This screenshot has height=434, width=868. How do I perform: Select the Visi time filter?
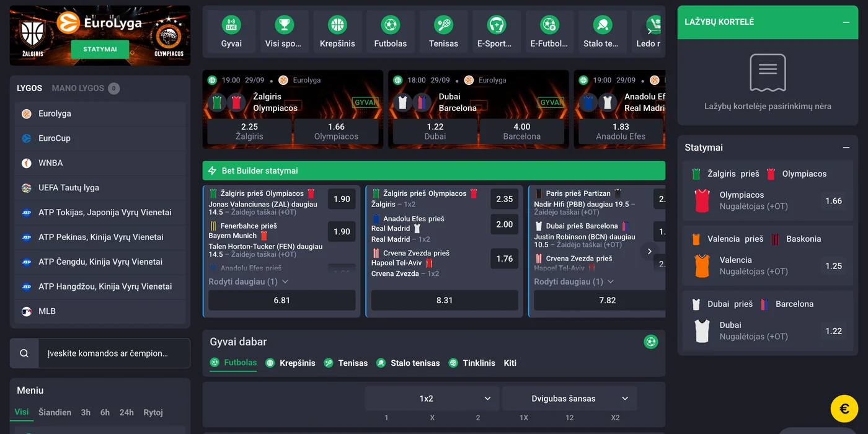pos(22,412)
